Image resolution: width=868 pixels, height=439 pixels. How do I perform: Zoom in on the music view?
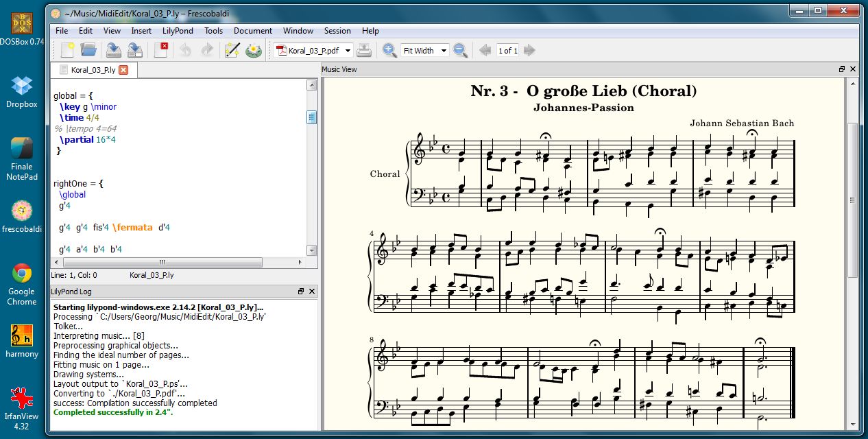389,50
